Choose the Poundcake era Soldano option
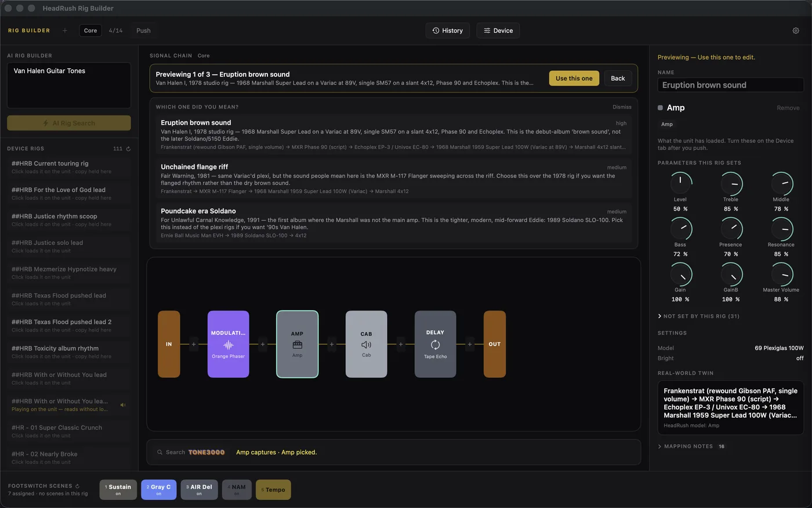Viewport: 812px width, 508px height. [x=394, y=223]
